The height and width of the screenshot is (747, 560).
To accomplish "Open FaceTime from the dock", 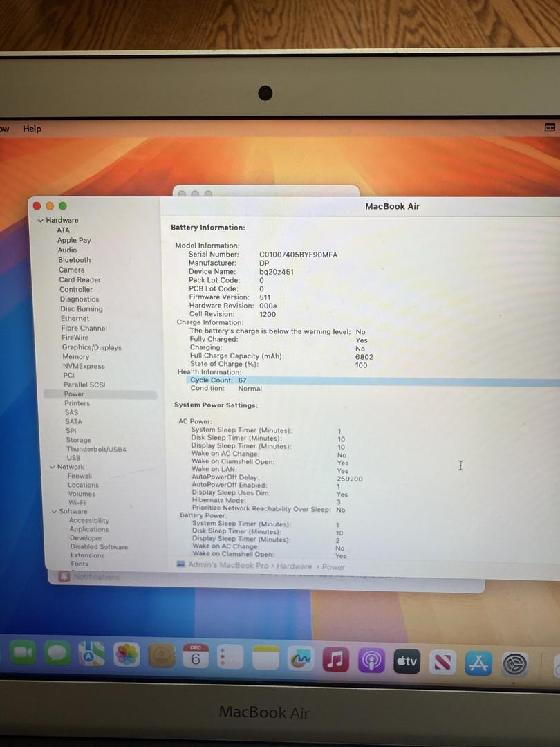I will (x=22, y=652).
